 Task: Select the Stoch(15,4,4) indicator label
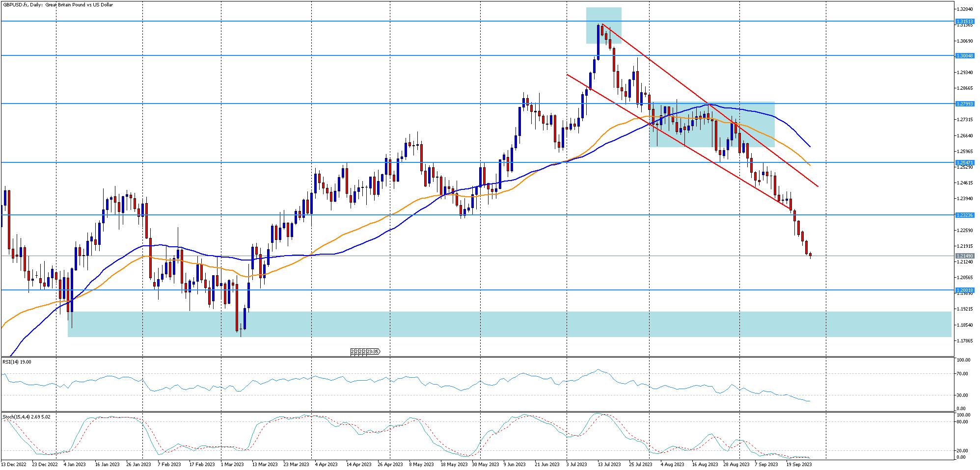(27, 417)
